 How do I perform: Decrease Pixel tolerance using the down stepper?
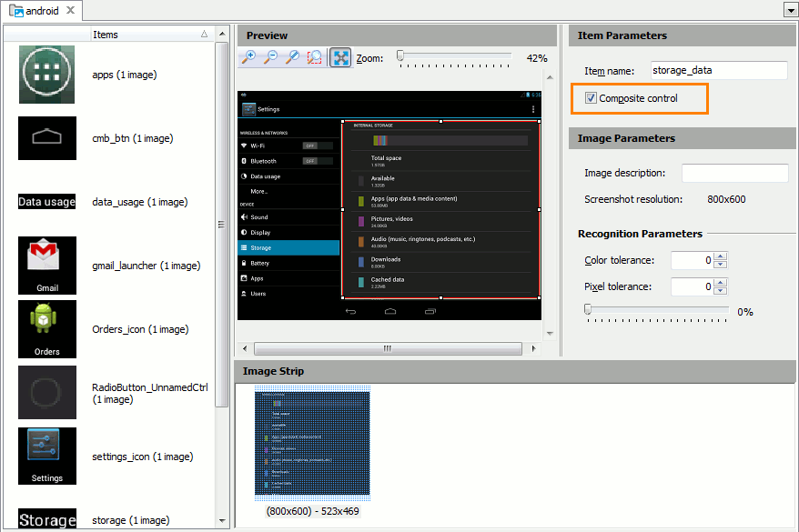pyautogui.click(x=720, y=293)
